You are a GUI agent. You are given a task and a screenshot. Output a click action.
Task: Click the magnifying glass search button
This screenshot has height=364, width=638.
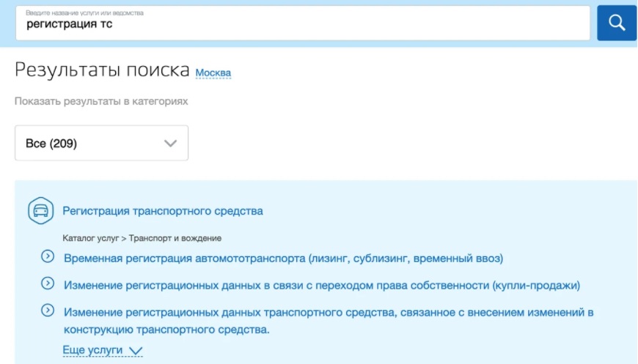pos(616,23)
